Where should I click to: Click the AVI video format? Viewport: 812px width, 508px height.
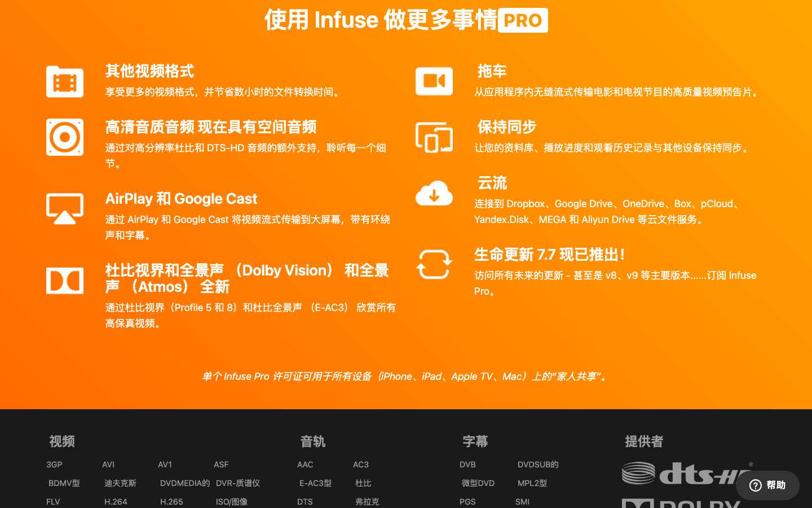pyautogui.click(x=108, y=465)
